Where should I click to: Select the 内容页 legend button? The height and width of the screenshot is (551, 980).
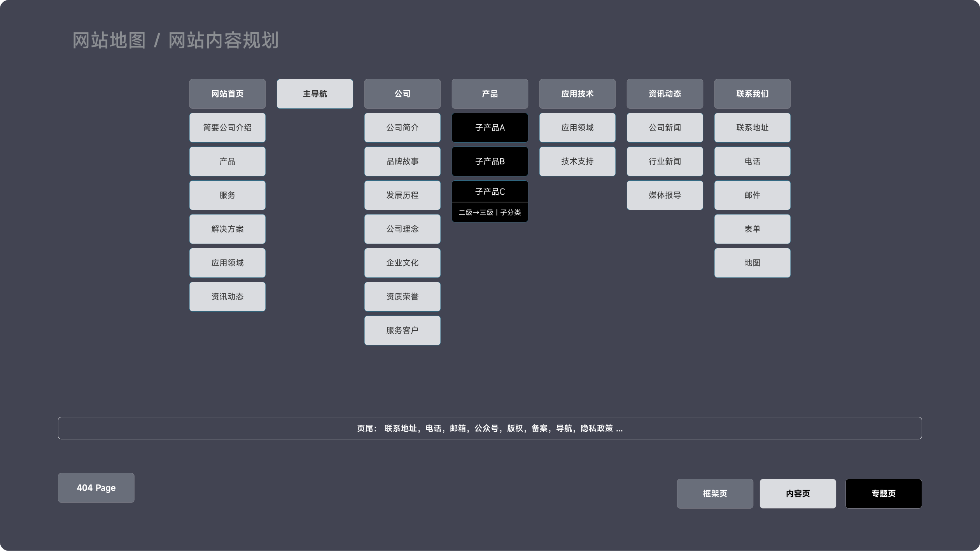pos(798,493)
